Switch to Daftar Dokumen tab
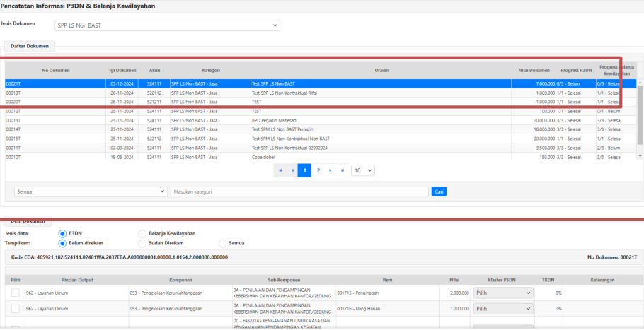Screen dimensions: 644x330 (30, 46)
